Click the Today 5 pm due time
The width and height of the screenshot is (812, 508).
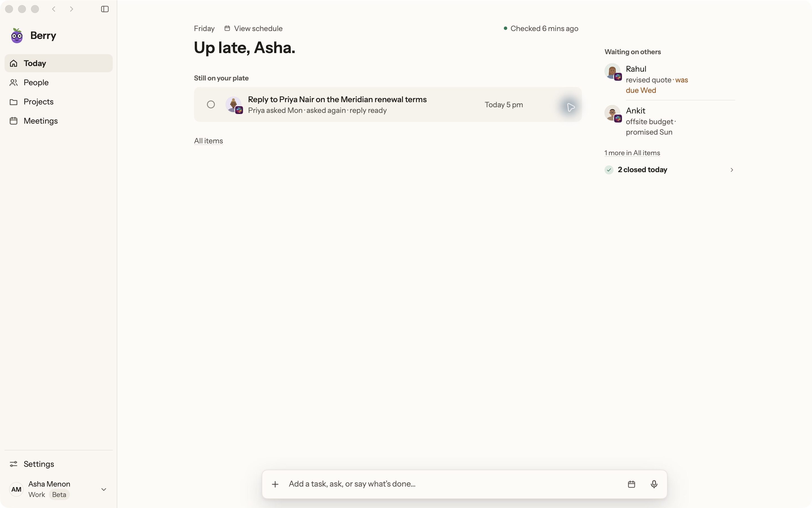point(504,104)
